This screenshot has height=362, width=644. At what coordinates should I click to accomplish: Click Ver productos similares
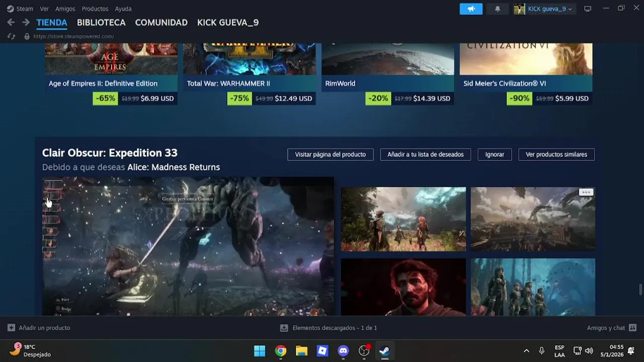(556, 154)
